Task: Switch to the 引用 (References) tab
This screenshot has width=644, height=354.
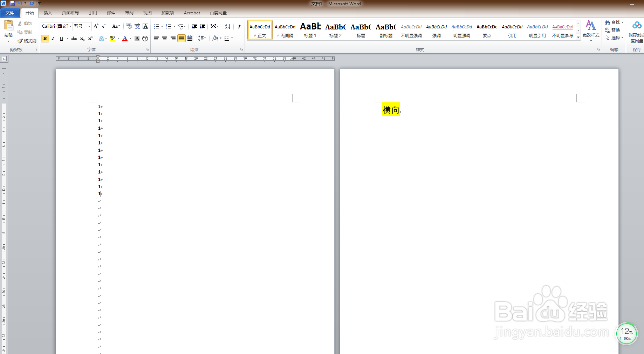Action: [x=93, y=13]
